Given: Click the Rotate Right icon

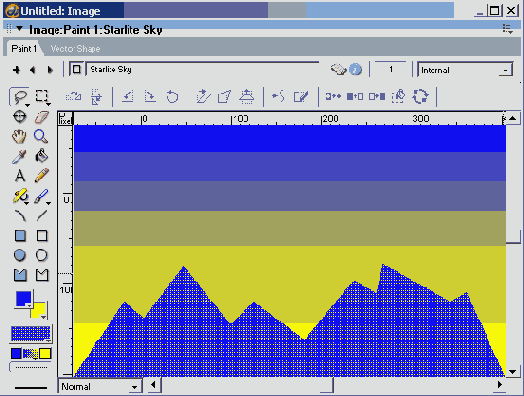Looking at the screenshot, I should tap(150, 97).
